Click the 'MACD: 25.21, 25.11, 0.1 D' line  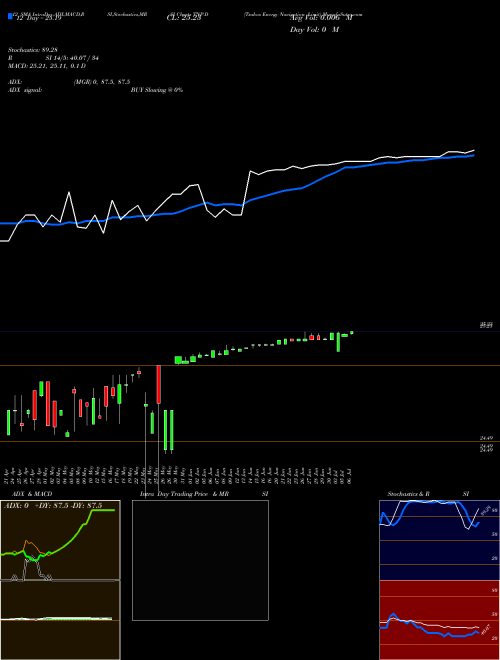pos(47,66)
